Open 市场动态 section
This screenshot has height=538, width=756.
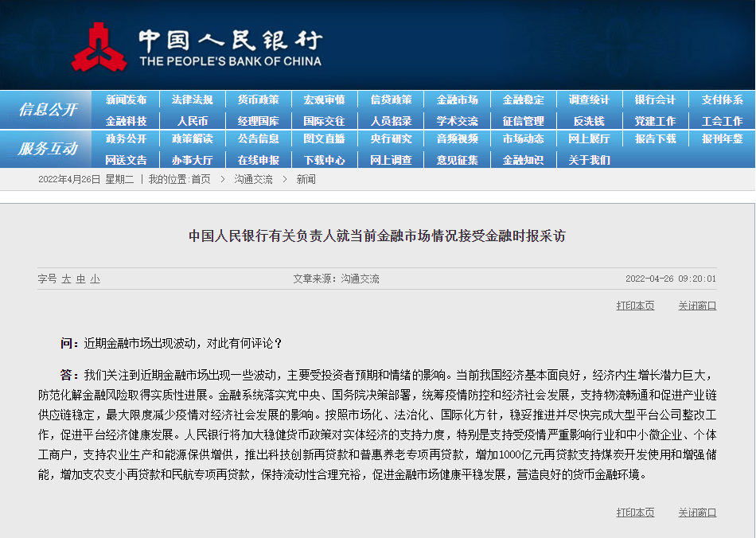point(523,138)
